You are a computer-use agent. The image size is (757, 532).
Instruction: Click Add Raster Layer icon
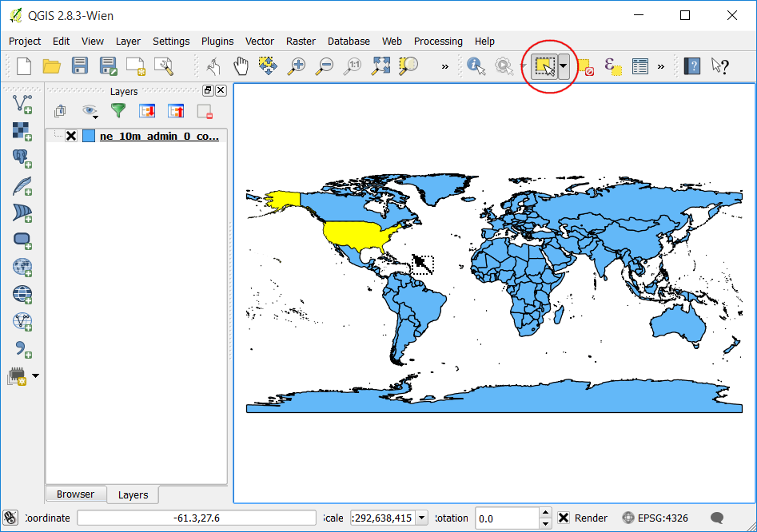pyautogui.click(x=22, y=131)
